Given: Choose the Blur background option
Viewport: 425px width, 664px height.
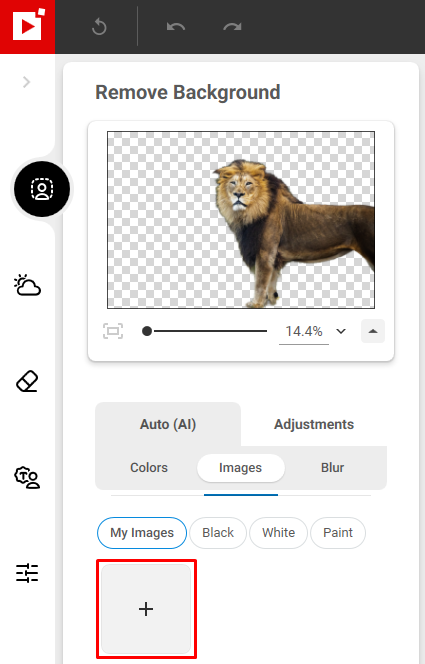Looking at the screenshot, I should click(332, 468).
